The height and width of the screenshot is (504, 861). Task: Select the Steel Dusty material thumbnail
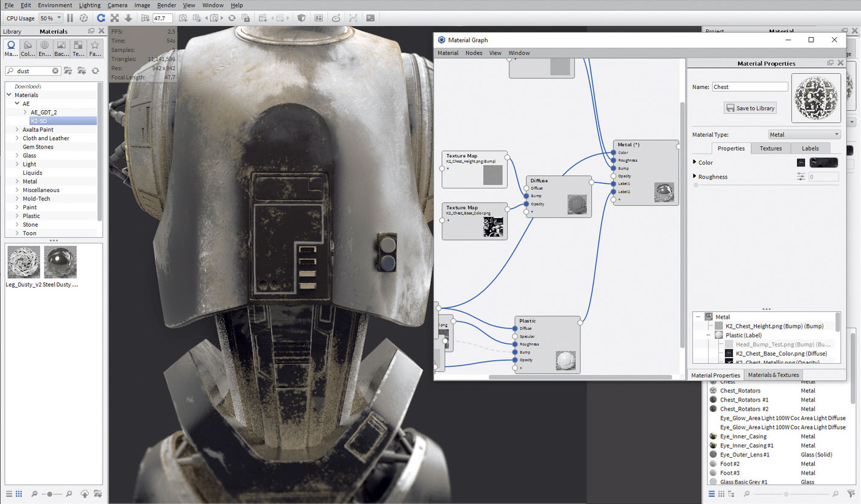tap(60, 262)
